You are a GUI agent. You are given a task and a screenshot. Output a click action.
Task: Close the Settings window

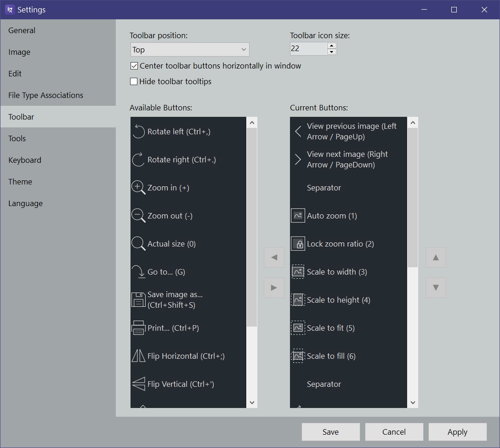(484, 10)
